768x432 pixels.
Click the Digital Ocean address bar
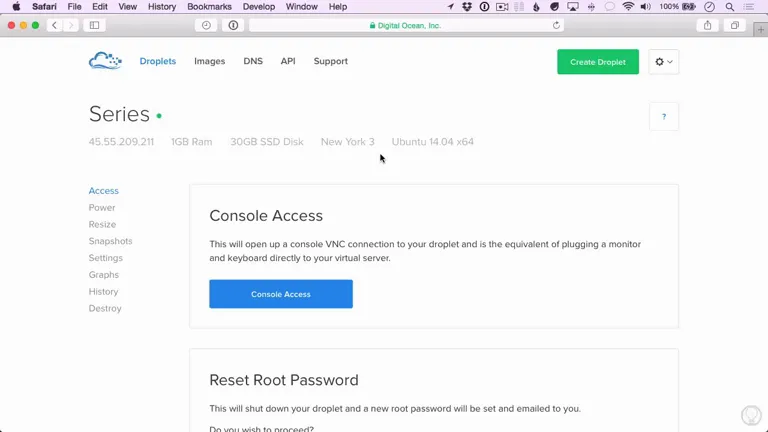pos(406,25)
